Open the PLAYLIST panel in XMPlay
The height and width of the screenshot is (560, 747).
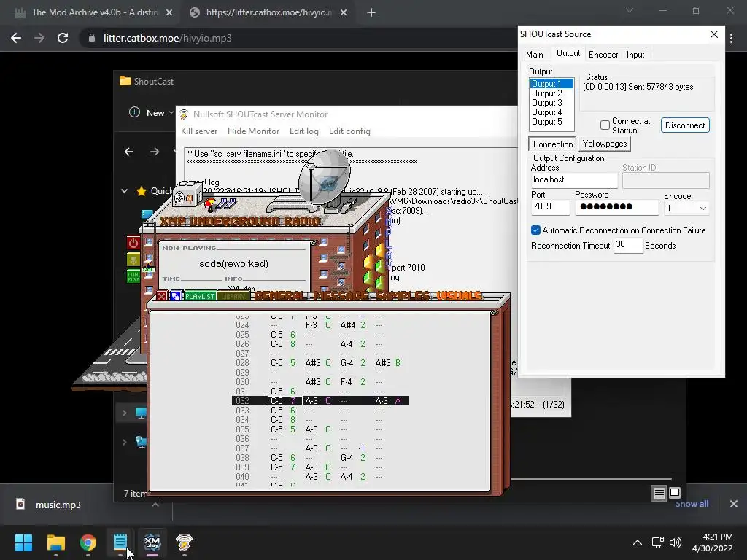pyautogui.click(x=200, y=296)
